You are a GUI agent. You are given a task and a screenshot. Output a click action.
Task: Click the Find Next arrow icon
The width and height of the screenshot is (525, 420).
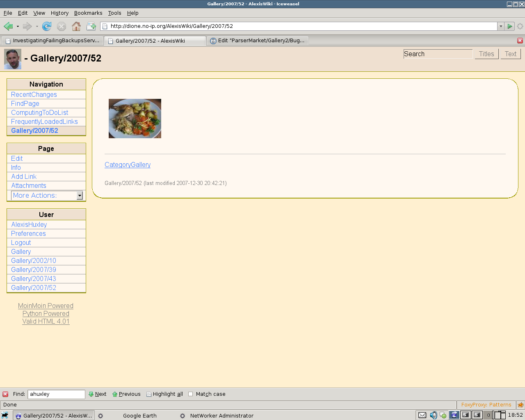[91, 394]
